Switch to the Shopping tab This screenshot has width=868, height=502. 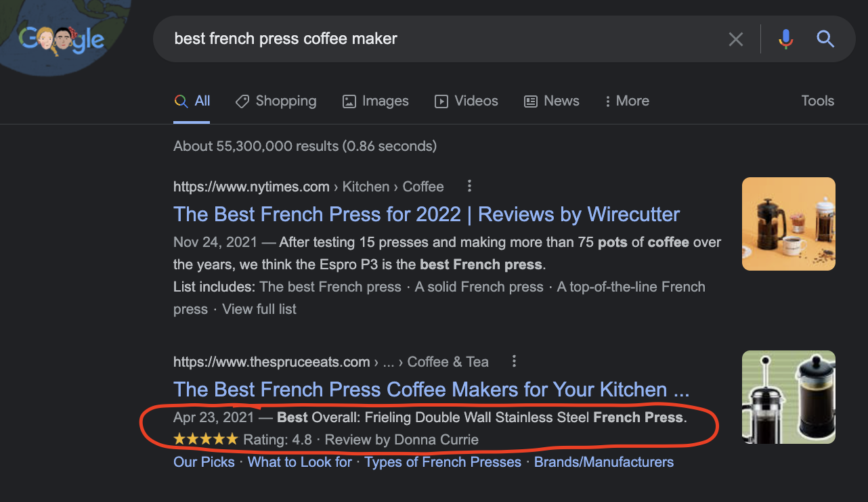276,101
